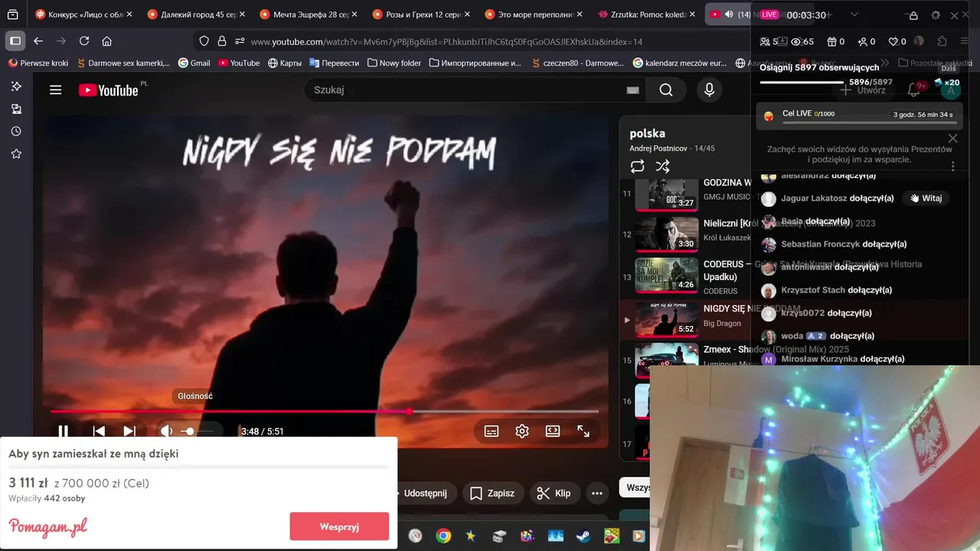Open Gmail bookmark
This screenshot has width=980, height=551.
[194, 63]
